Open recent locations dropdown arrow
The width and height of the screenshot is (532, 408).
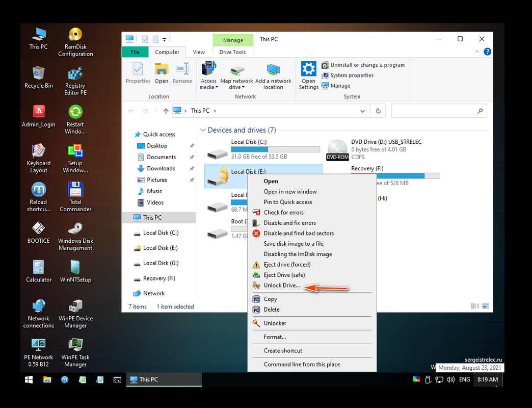(156, 111)
